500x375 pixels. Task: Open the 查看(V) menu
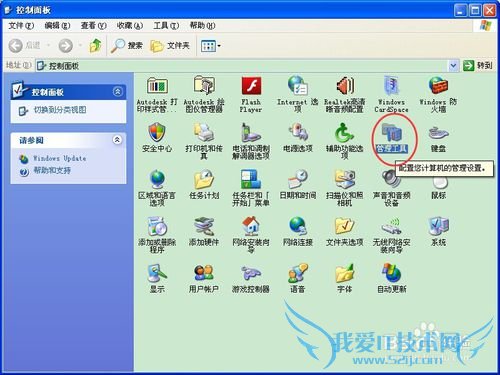pyautogui.click(x=93, y=25)
